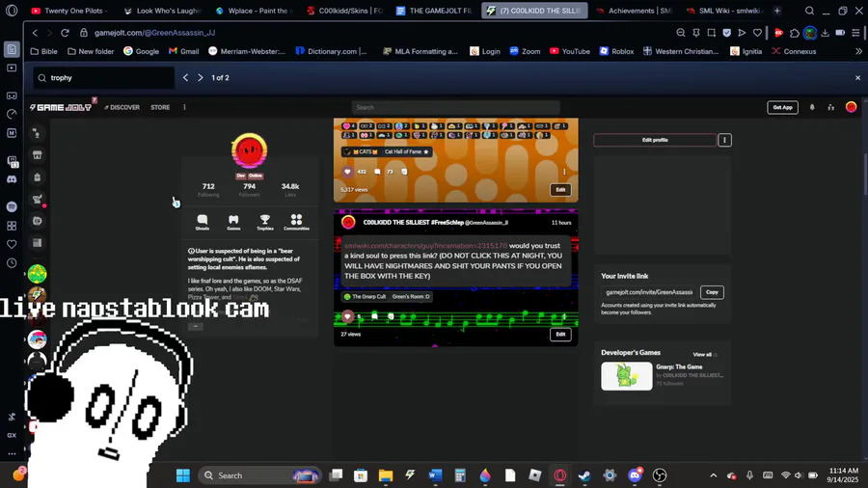Open the Gmail bookmark
Image resolution: width=868 pixels, height=488 pixels.
click(183, 51)
